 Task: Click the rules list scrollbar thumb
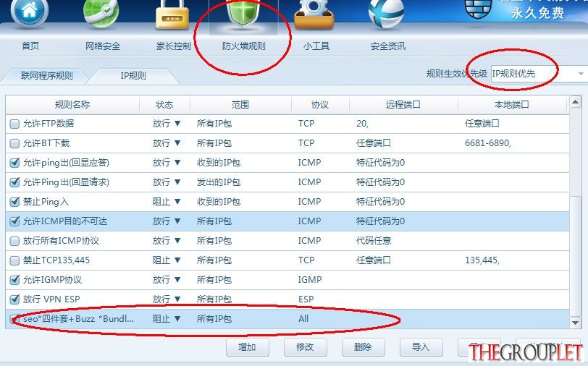point(575,255)
